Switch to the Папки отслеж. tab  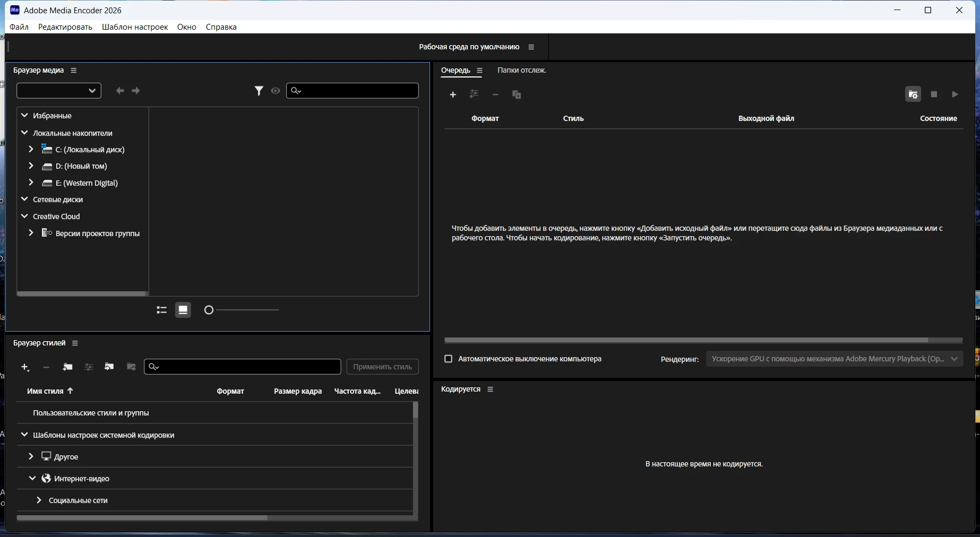521,71
